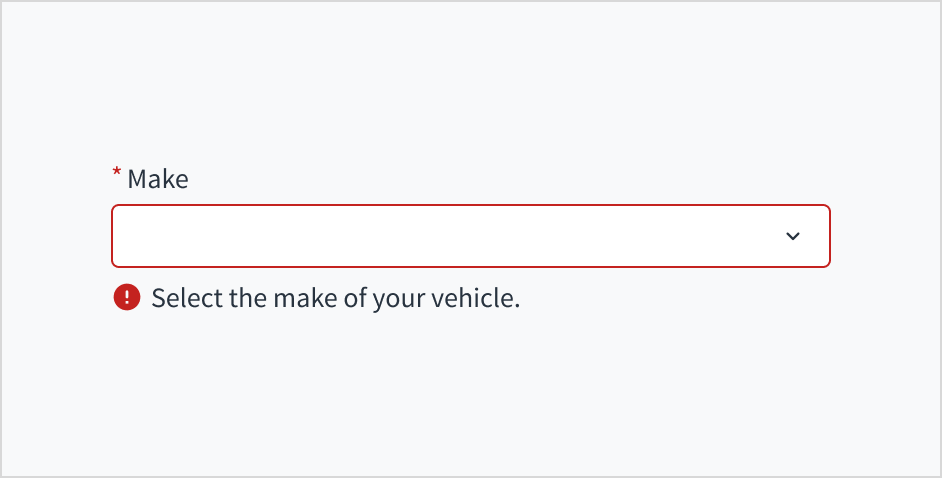The height and width of the screenshot is (478, 942).
Task: Click the red error exclamation icon
Action: point(127,298)
